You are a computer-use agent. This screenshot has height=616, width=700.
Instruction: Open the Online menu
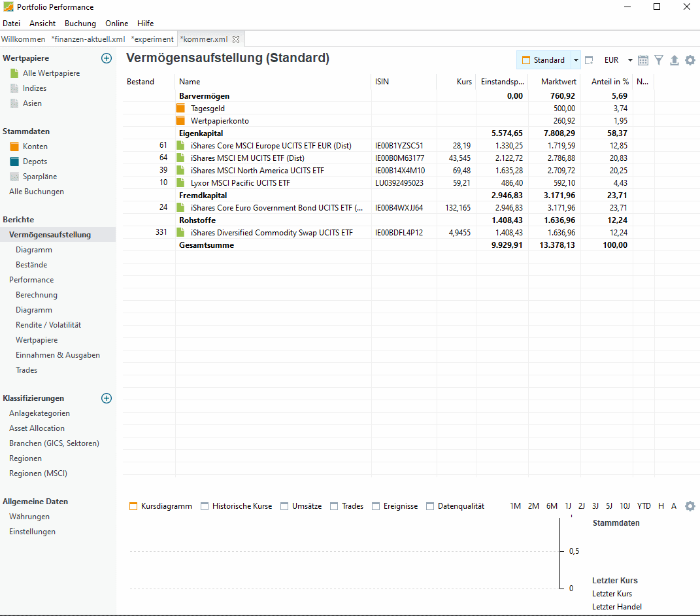[x=116, y=24]
